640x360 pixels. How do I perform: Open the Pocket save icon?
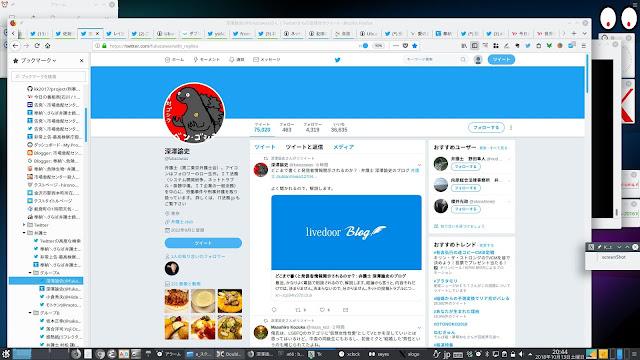[x=405, y=46]
